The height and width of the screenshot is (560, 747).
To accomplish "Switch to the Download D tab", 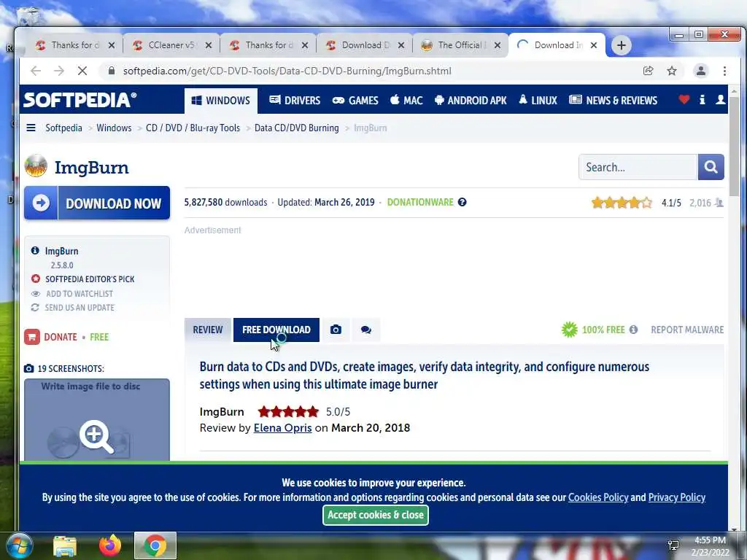I will (365, 45).
